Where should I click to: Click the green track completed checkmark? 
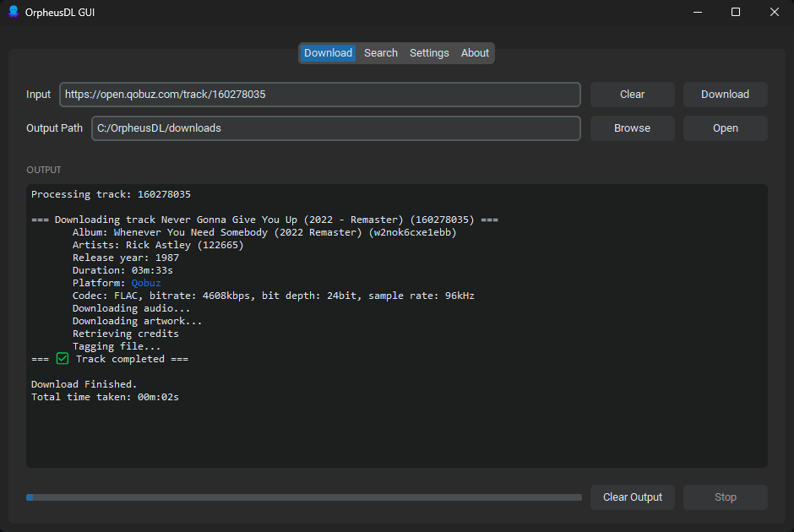point(62,358)
